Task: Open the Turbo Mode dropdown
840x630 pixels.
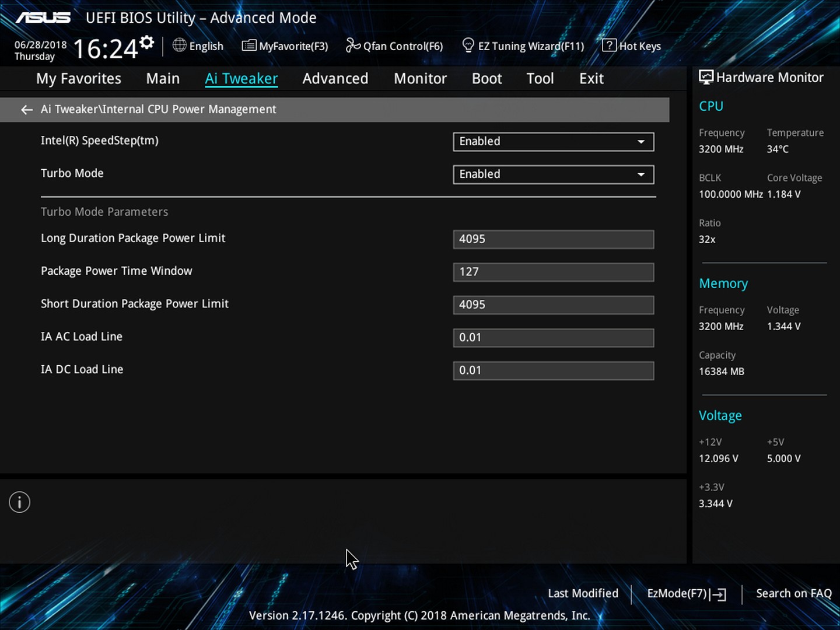Action: pos(554,174)
